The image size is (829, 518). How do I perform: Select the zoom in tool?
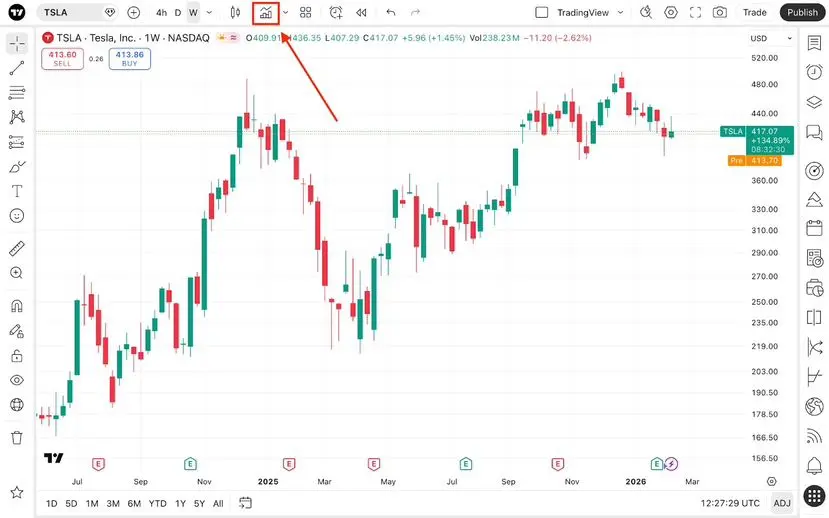point(17,273)
